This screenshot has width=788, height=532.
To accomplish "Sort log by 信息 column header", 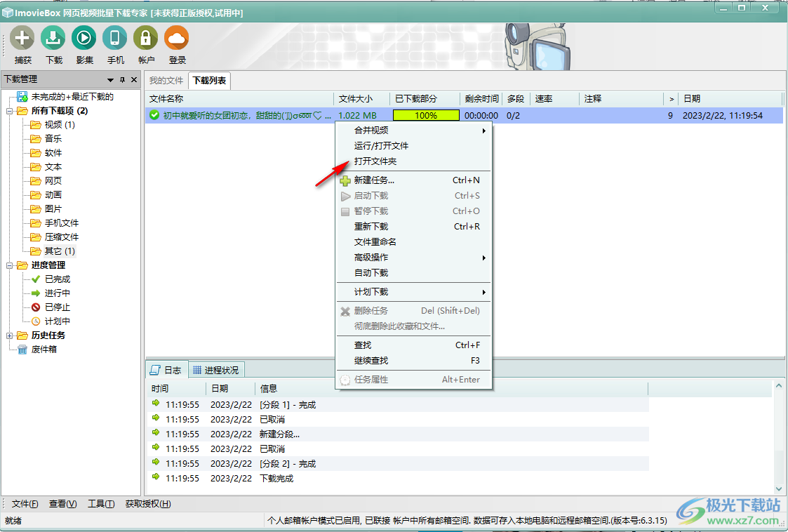I will coord(452,389).
